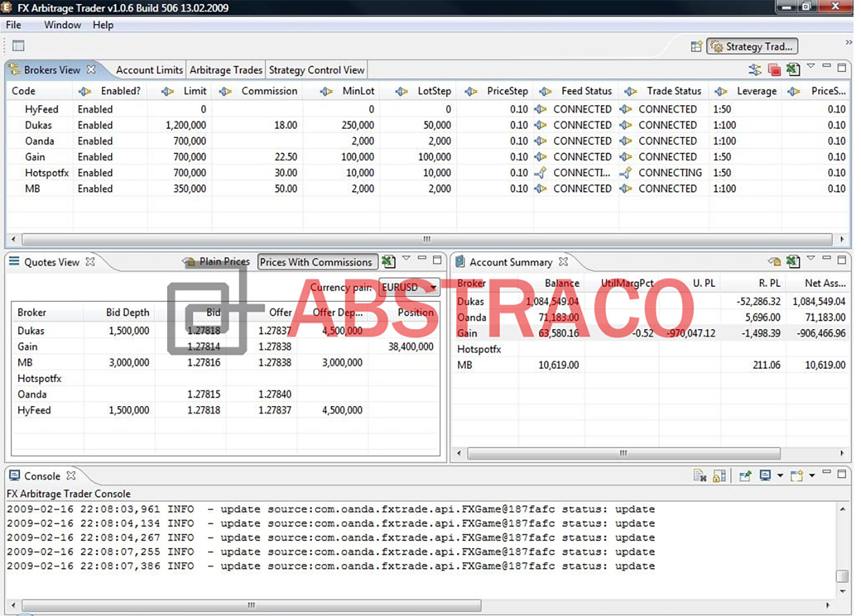
Task: Enable scroll lock in the Console
Action: (719, 475)
